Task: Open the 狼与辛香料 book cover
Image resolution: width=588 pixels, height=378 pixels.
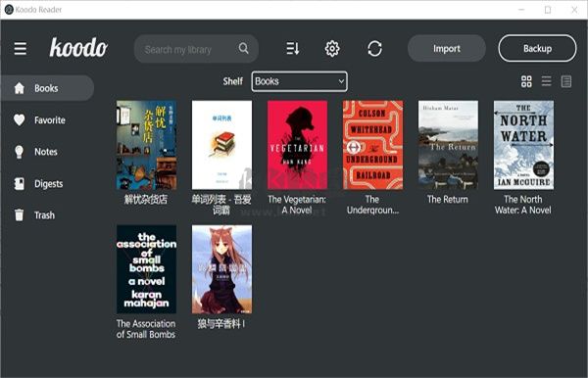Action: (221, 269)
